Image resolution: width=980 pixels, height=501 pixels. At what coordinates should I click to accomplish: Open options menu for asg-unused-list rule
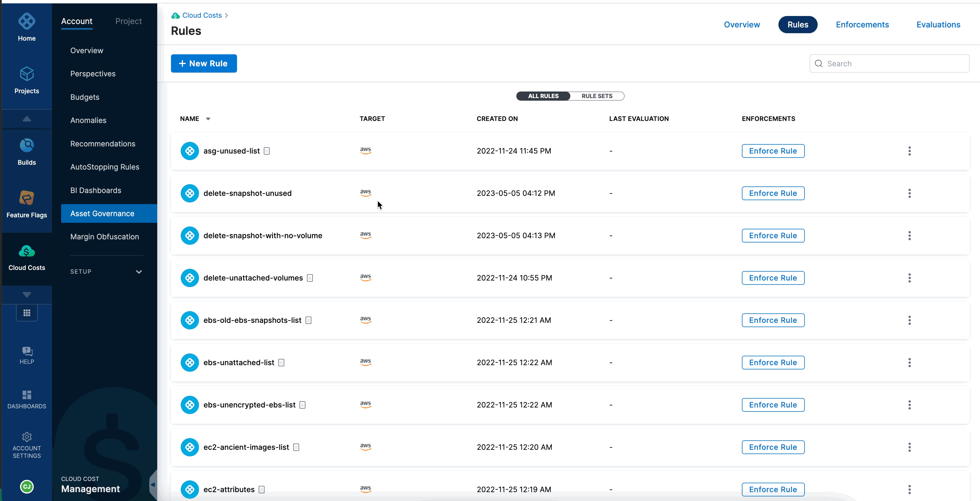pyautogui.click(x=909, y=151)
